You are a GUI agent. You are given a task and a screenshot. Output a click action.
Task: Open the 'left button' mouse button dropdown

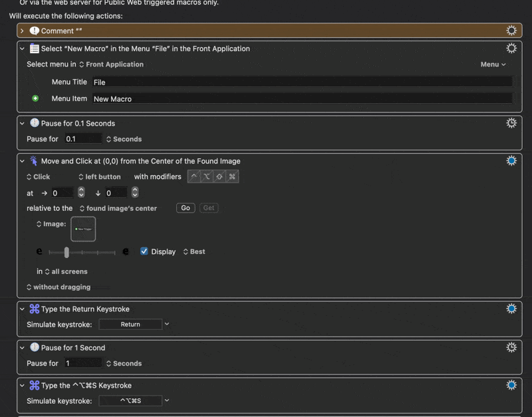(99, 177)
